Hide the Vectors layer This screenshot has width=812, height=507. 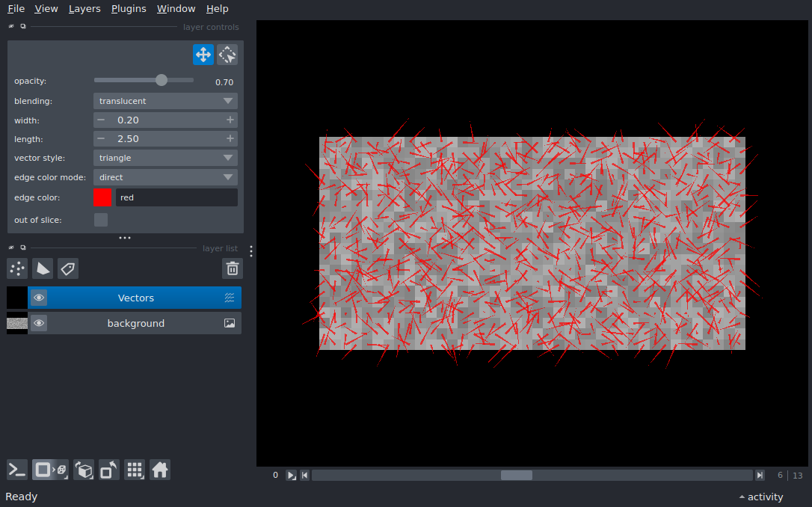point(39,298)
